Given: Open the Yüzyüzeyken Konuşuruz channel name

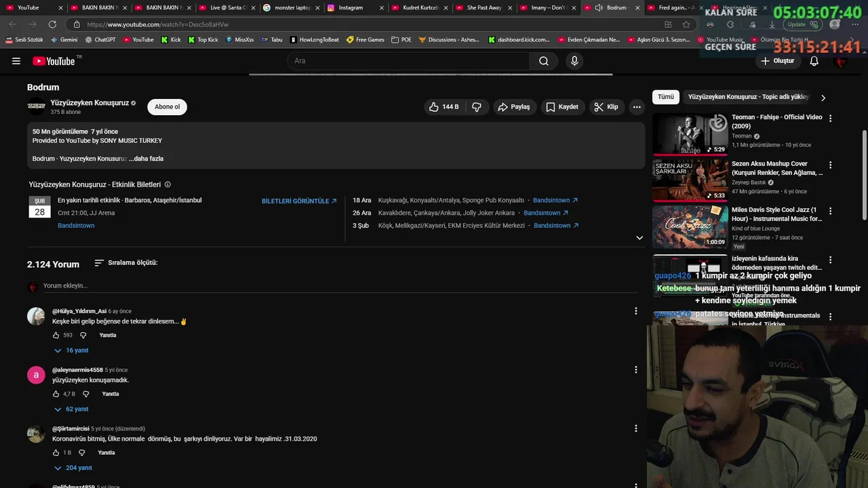Looking at the screenshot, I should tap(90, 103).
